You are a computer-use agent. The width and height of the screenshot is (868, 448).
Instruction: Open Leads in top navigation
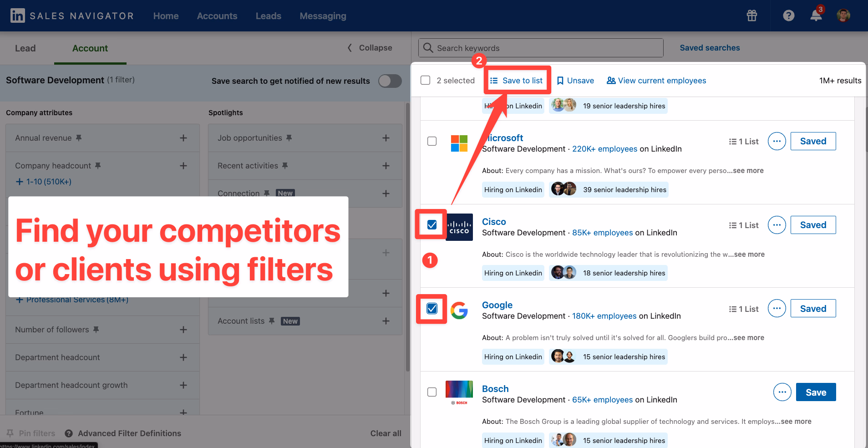coord(269,16)
